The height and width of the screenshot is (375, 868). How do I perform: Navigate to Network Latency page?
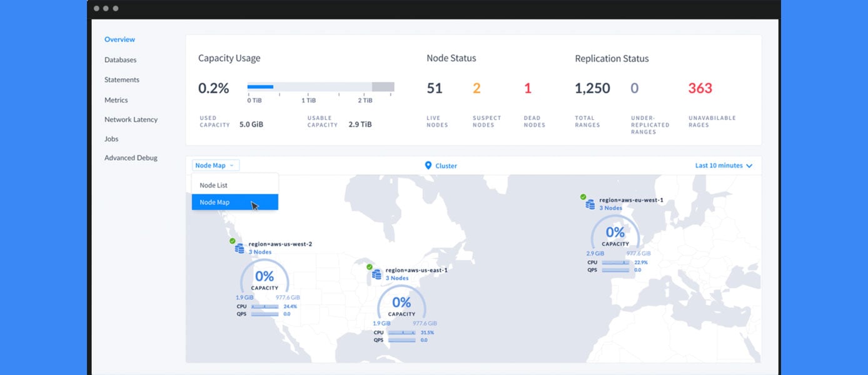click(131, 119)
